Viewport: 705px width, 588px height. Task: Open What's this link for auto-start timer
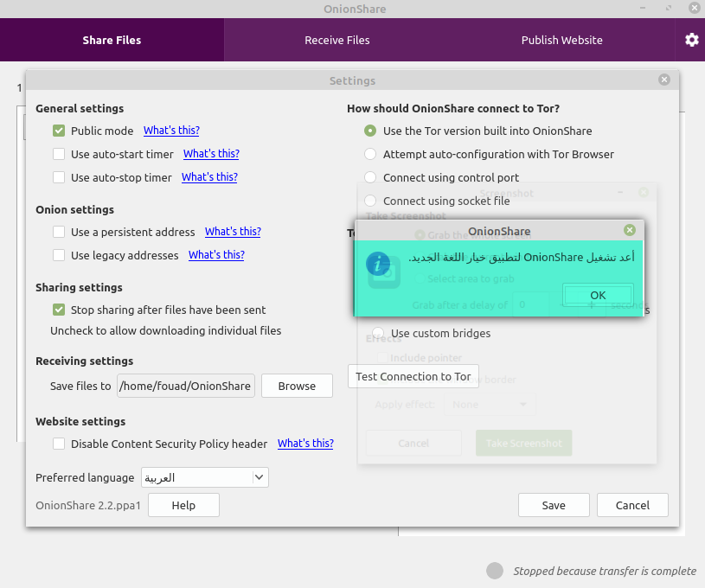tap(211, 154)
